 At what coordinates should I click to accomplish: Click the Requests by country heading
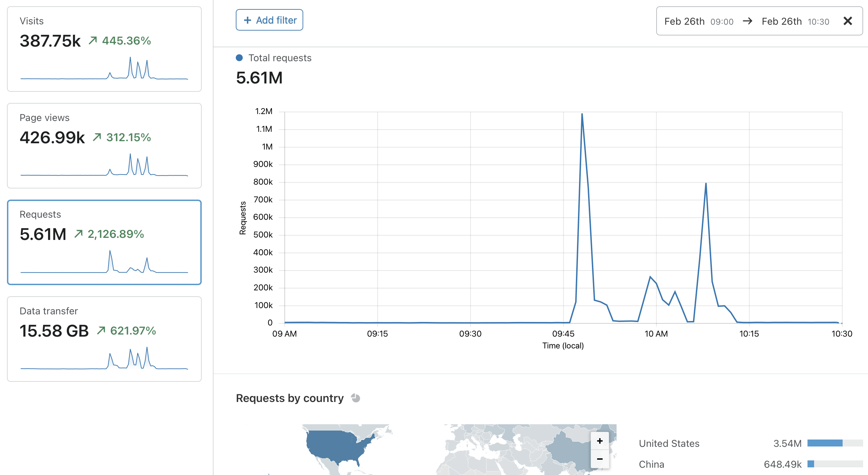(290, 398)
